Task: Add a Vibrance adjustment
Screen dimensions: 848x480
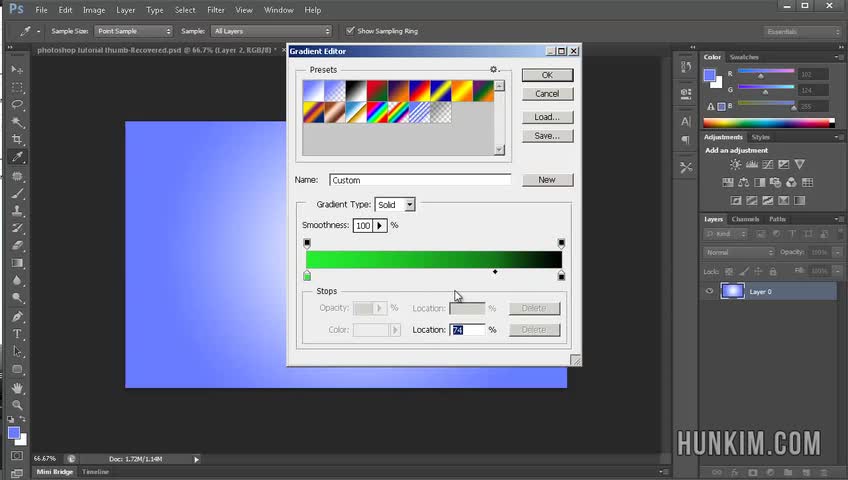Action: (x=799, y=164)
